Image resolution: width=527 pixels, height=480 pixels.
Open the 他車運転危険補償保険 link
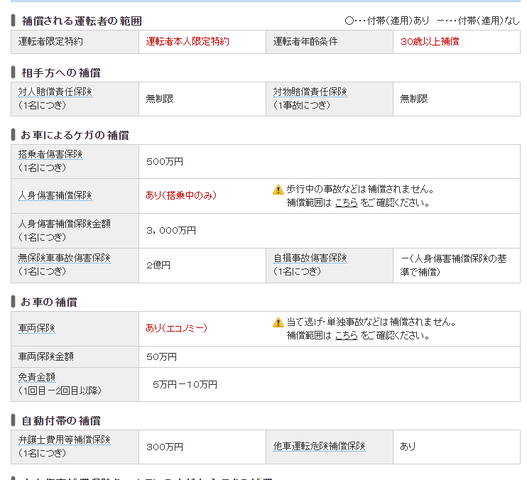tap(319, 446)
